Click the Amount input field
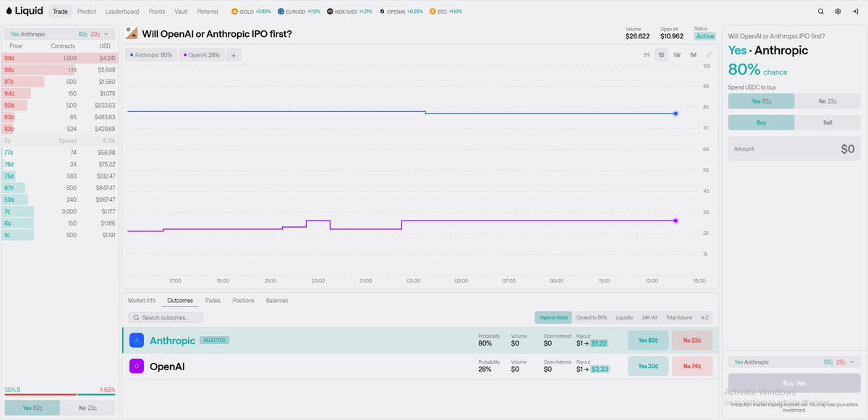 [x=794, y=149]
